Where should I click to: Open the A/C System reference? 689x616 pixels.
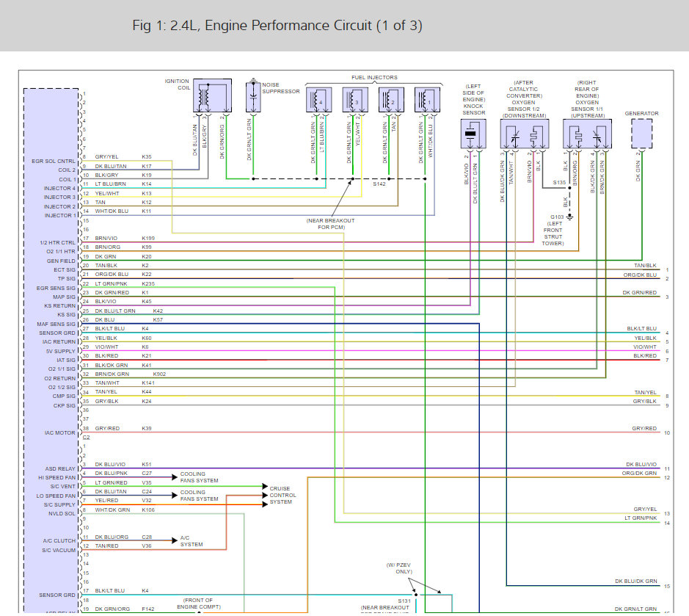click(192, 541)
